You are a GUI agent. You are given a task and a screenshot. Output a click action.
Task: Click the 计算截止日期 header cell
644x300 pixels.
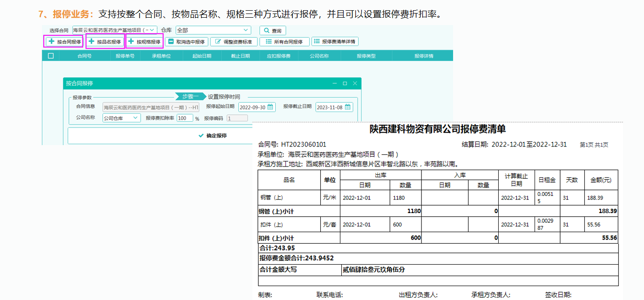(x=516, y=180)
